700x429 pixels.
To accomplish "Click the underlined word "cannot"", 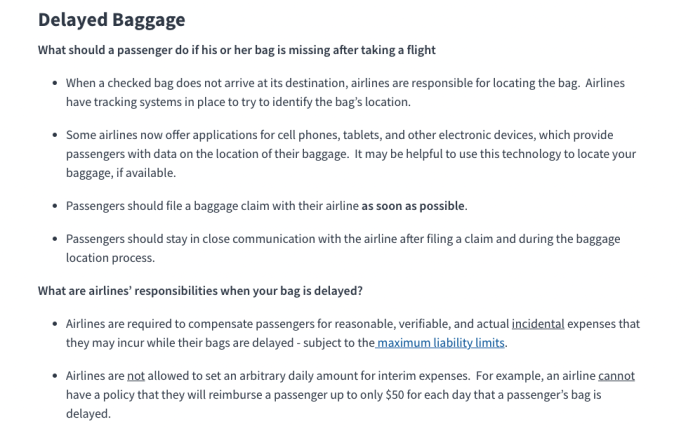I will pos(616,376).
